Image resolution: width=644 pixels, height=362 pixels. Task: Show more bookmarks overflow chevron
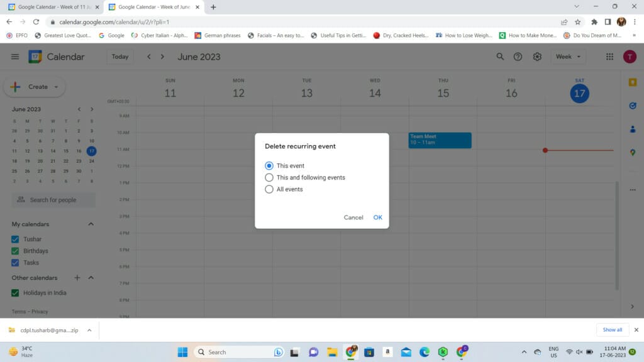(x=634, y=35)
